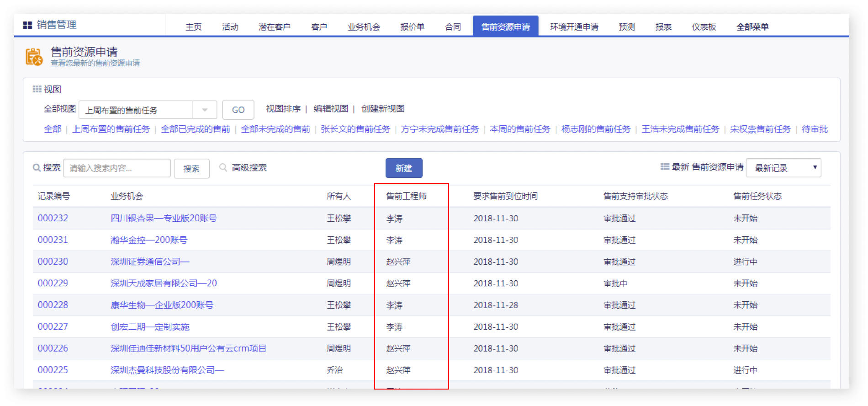Open 深圳证券通信公司— opportunity
Viewport: 868px width, 406px height.
click(150, 262)
